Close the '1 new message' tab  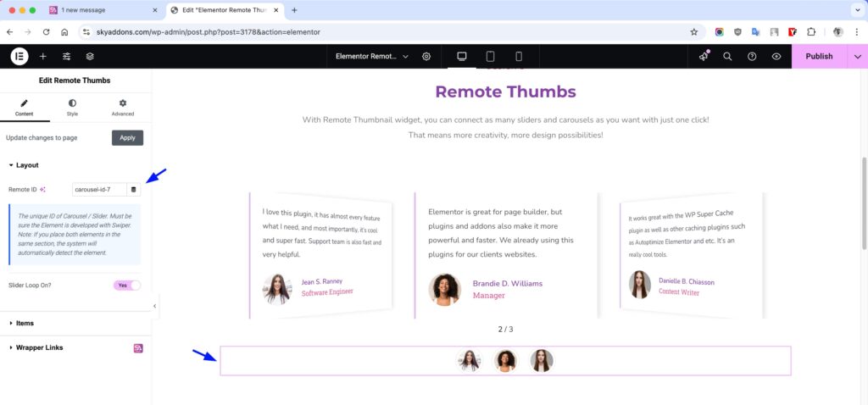(x=155, y=10)
